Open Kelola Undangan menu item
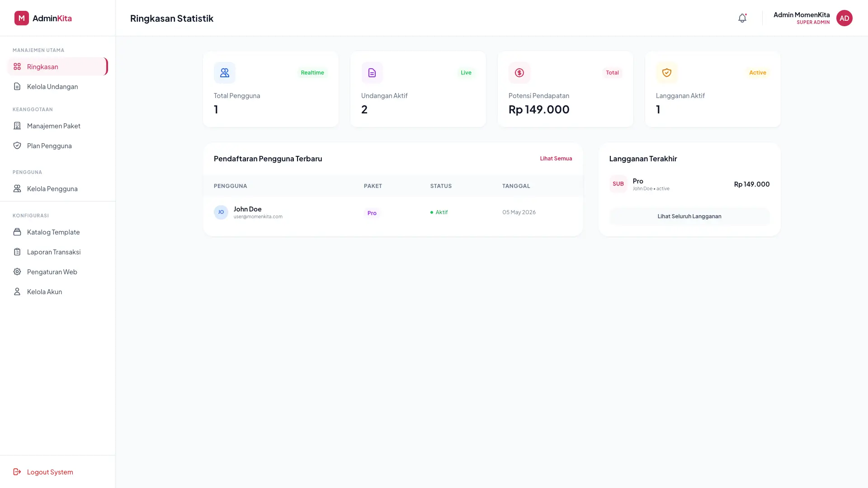Viewport: 868px width, 488px height. click(57, 86)
